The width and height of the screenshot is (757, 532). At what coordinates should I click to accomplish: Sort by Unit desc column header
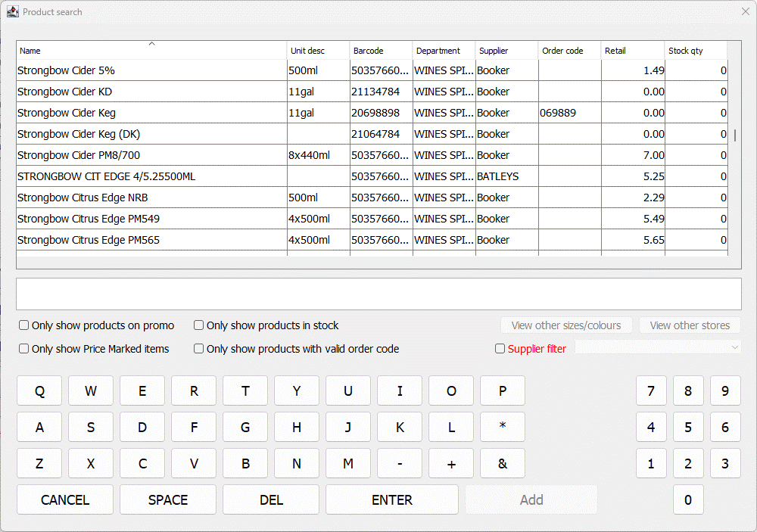tap(318, 51)
